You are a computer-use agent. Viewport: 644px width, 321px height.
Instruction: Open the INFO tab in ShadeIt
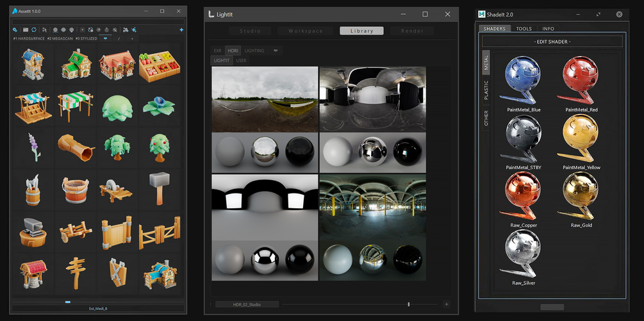click(548, 29)
